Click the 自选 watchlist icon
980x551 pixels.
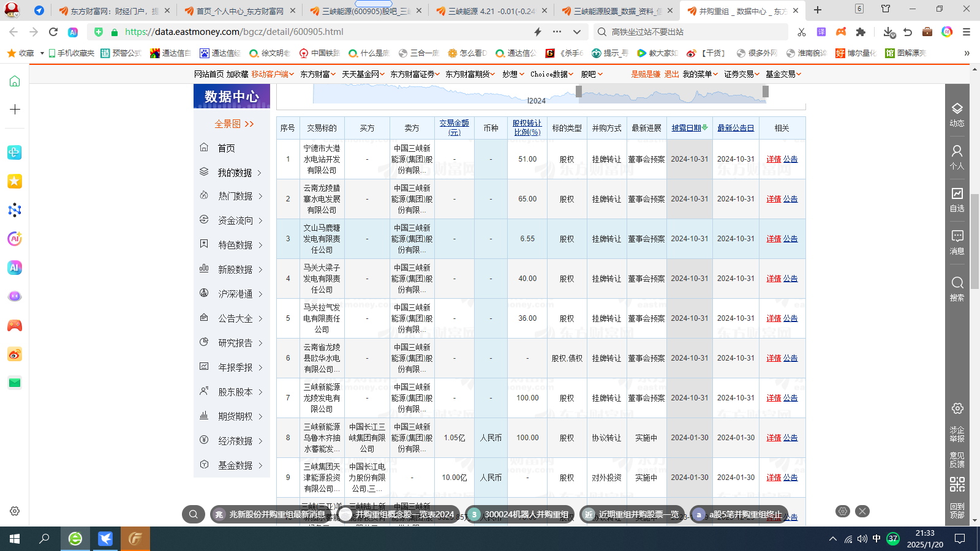[x=957, y=200]
